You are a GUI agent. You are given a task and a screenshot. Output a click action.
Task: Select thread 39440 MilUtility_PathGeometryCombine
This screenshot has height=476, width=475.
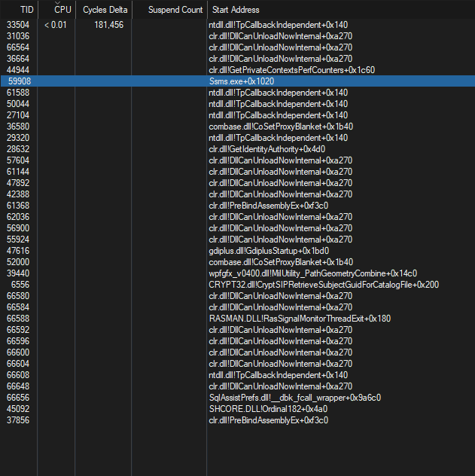(238, 273)
